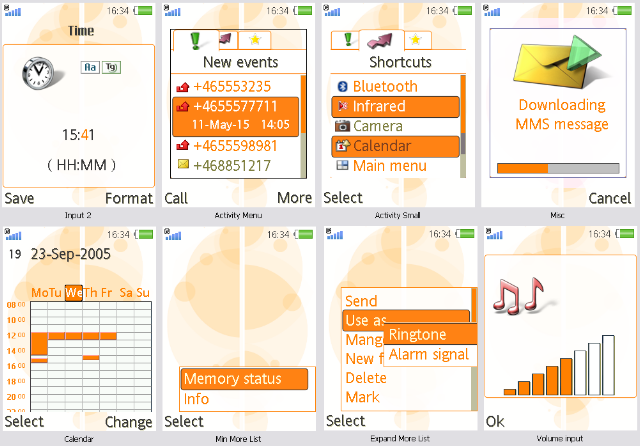Select exclamation events tab in Activity Small screen
This screenshot has height=446, width=640.
[346, 40]
